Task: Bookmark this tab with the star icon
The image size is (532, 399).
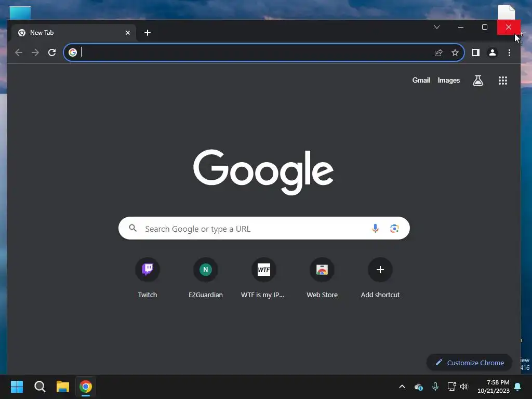Action: click(455, 52)
